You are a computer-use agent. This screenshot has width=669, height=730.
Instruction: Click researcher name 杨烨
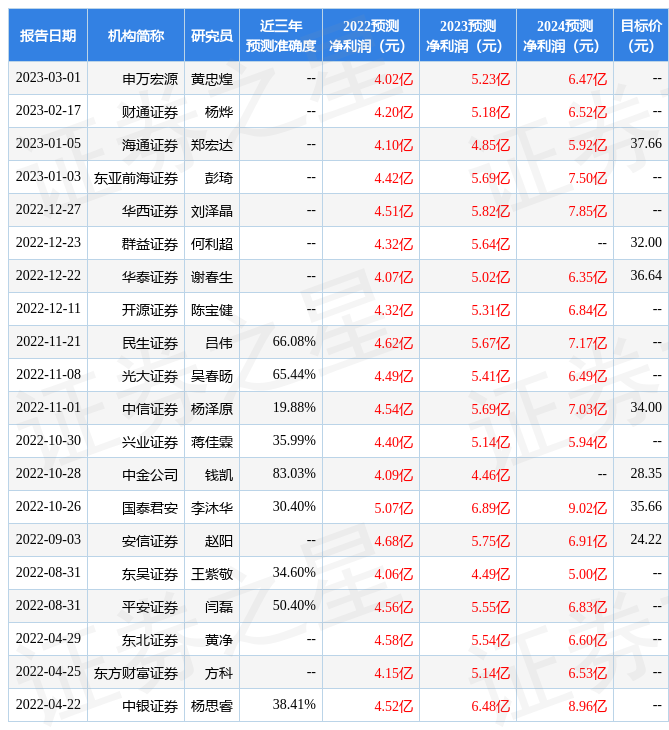click(219, 112)
